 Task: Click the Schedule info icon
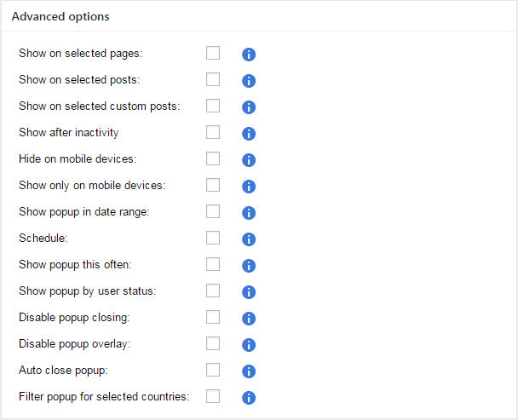pos(249,239)
